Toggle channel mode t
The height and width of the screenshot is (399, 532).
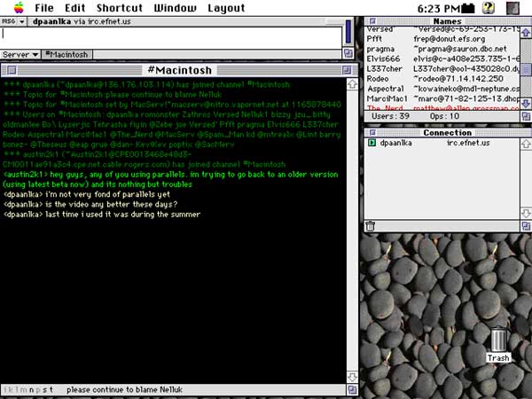51,390
